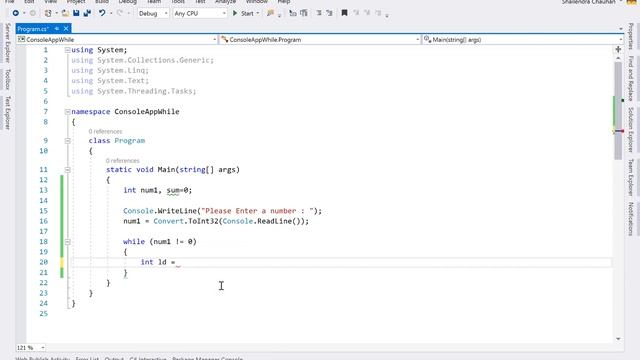Click the increase line indent icon
This screenshot has height=360, width=640.
(x=329, y=13)
